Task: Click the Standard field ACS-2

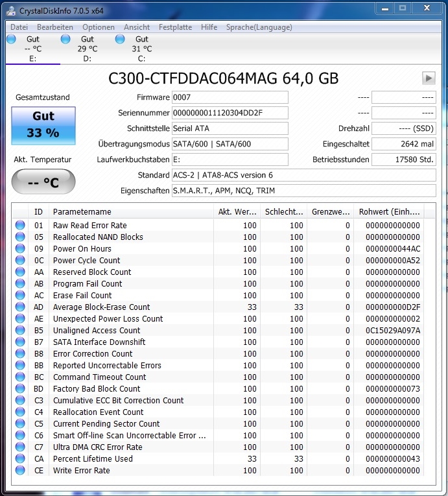Action: [x=303, y=175]
